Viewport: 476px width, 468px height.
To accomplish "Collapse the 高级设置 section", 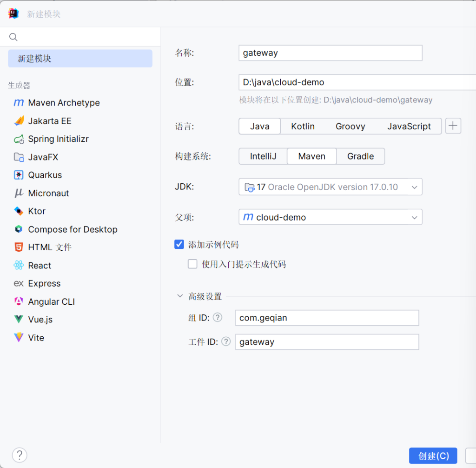I will tap(180, 296).
